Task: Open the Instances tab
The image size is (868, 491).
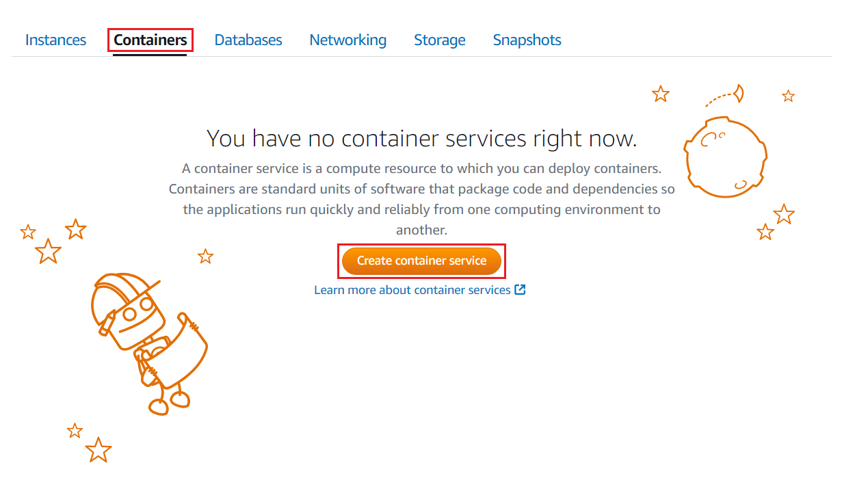Action: 55,40
